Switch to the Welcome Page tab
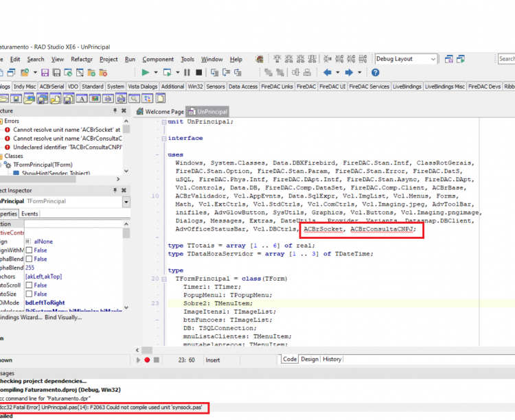This screenshot has height=420, width=515. point(160,112)
